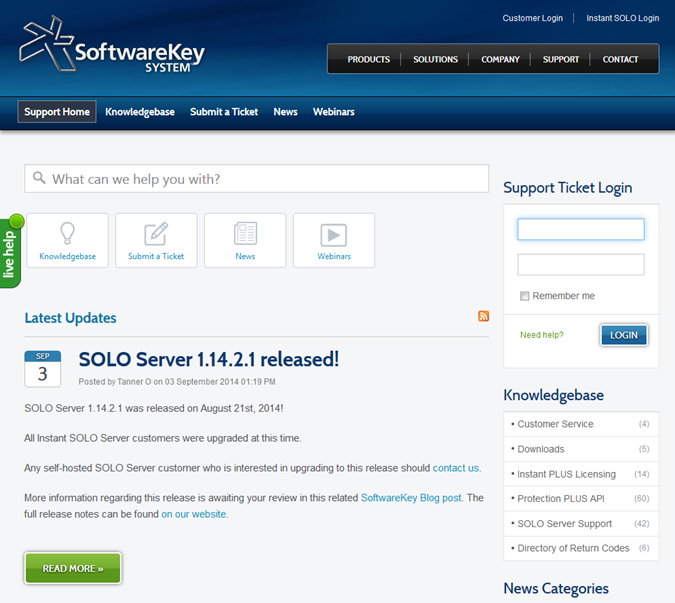The image size is (675, 603).
Task: Open the Webinars play-button tile
Action: pos(334,241)
